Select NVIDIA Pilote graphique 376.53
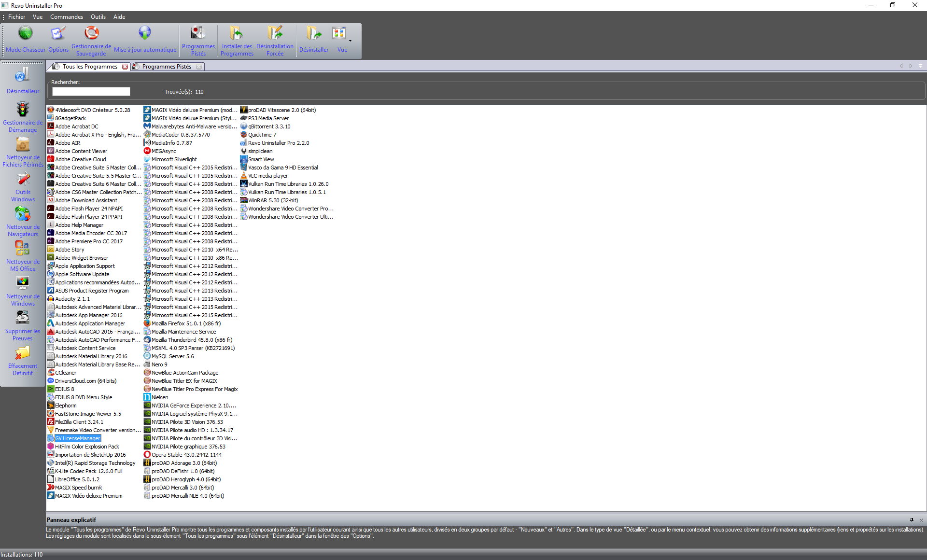Screen dimensions: 927x560 tap(185, 447)
